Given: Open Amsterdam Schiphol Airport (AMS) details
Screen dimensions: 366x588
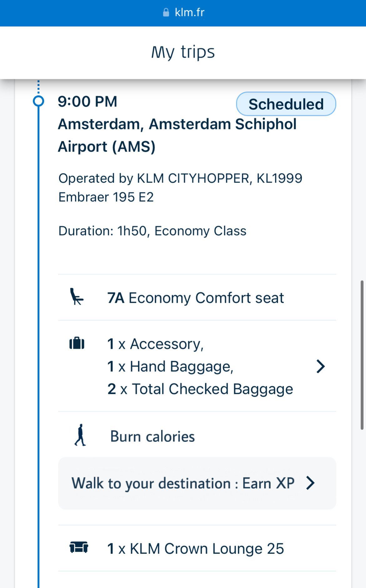Looking at the screenshot, I should click(x=177, y=135).
